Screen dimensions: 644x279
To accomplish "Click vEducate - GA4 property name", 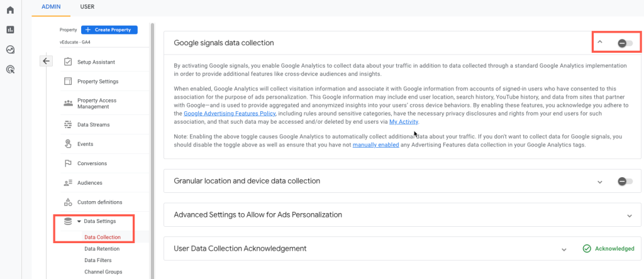I will (74, 42).
